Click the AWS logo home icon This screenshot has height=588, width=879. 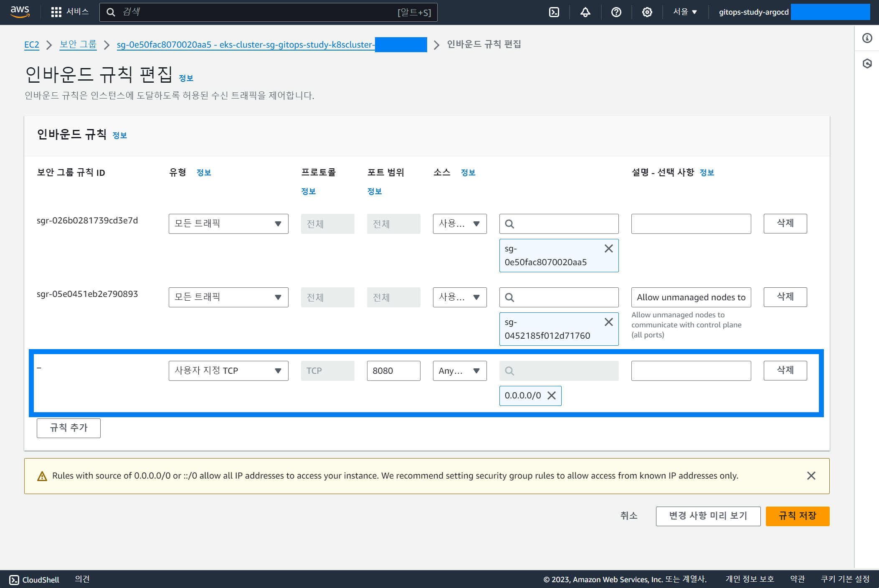pos(20,12)
